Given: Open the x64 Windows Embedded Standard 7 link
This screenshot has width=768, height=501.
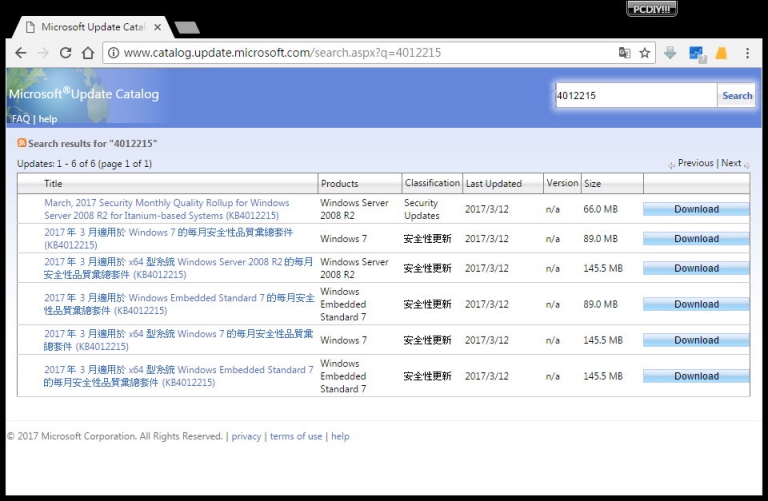Looking at the screenshot, I should point(178,376).
